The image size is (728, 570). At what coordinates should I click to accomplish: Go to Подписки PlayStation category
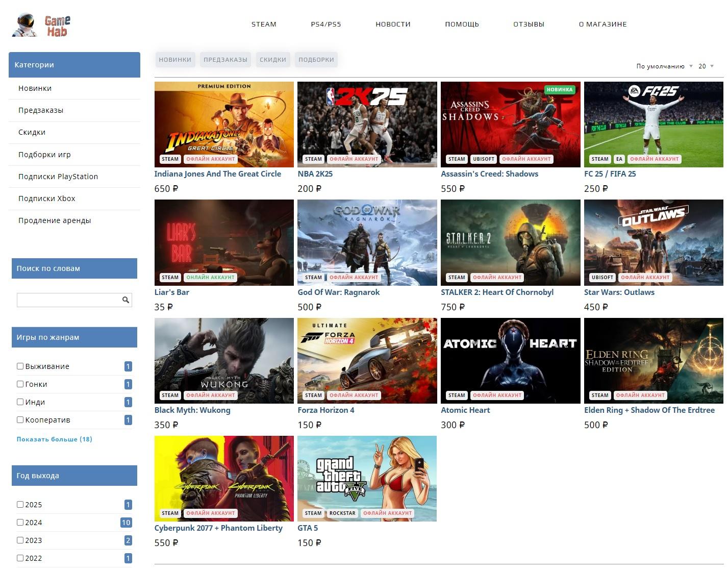pos(74,177)
